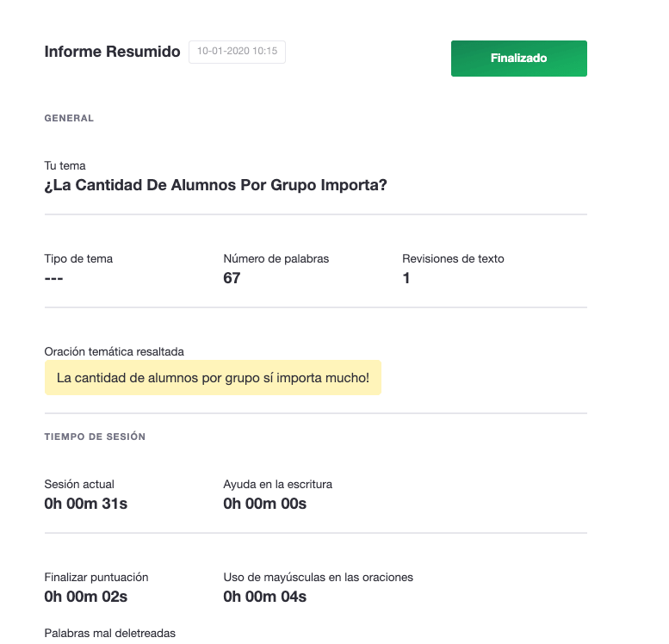Click the Tipo de tema dashes value
669x644 pixels.
click(53, 279)
